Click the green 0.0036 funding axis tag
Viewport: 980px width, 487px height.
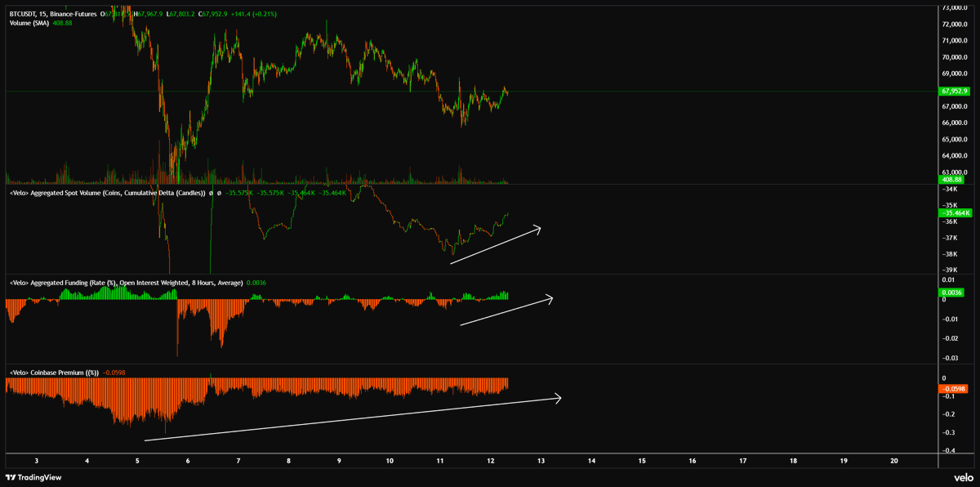951,292
